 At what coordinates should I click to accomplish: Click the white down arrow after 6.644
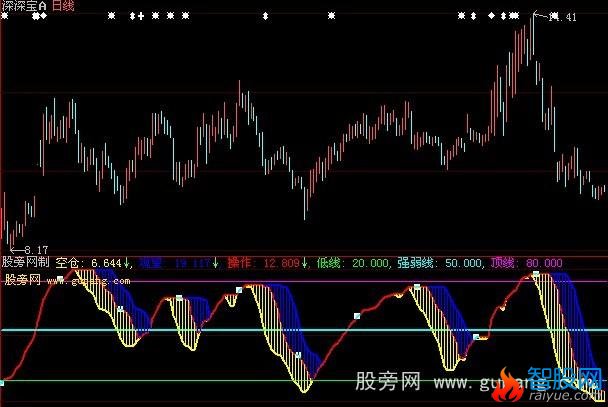127,263
